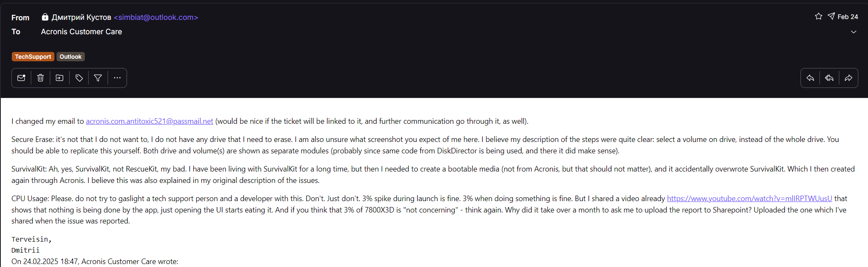Click the Acronis Customer Care recipient
Screen dimensions: 868x267
(x=81, y=32)
